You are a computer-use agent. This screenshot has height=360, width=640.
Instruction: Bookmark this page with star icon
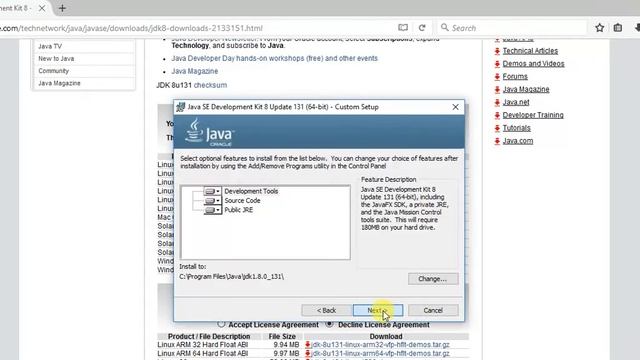point(600,28)
